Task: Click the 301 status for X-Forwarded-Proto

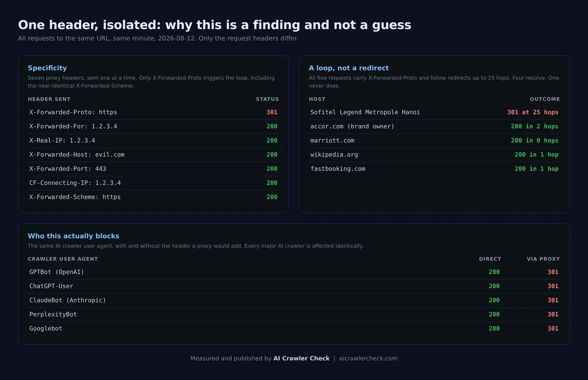Action: click(x=272, y=112)
